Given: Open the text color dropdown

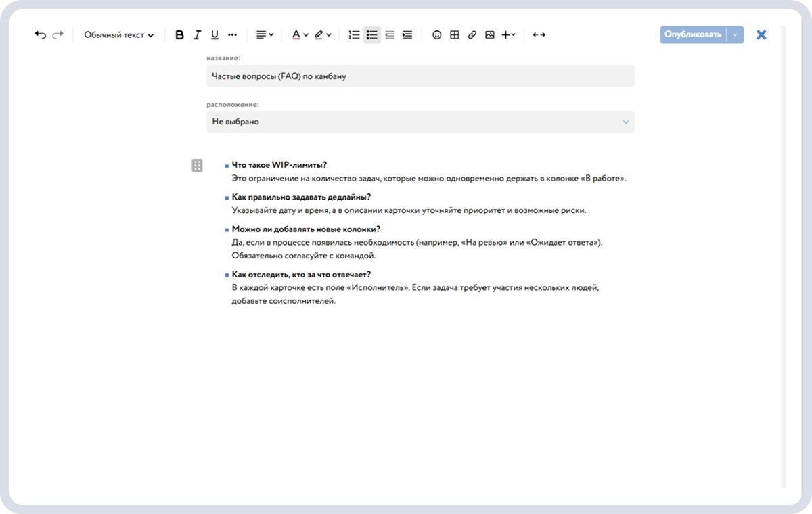Looking at the screenshot, I should tap(300, 35).
